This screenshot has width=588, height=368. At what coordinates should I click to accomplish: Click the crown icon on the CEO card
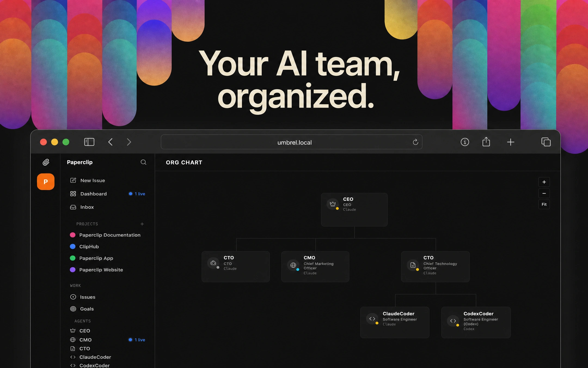point(333,204)
